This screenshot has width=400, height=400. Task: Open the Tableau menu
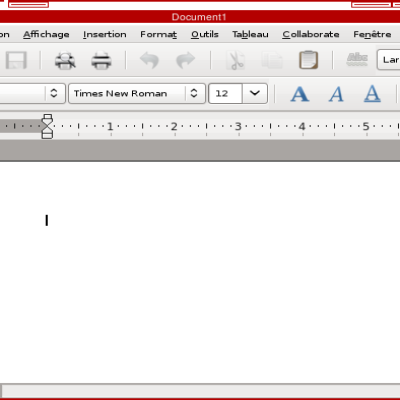pos(250,34)
